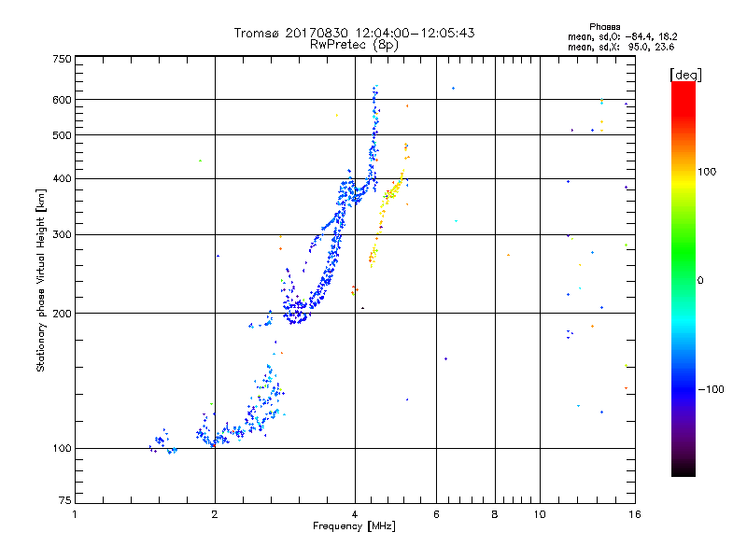Click the x-axis tick label '10'
Viewport: 747px width, 560px height.
coord(540,514)
